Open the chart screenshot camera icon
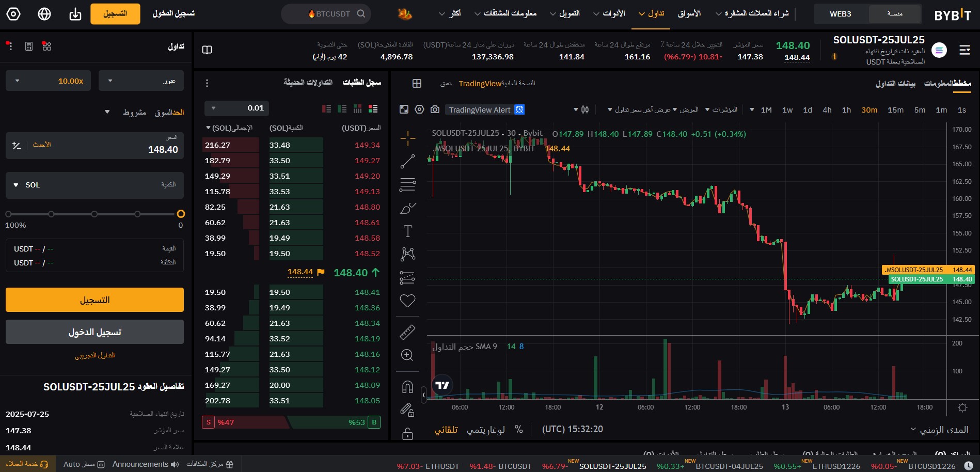This screenshot has height=472, width=980. click(x=435, y=109)
